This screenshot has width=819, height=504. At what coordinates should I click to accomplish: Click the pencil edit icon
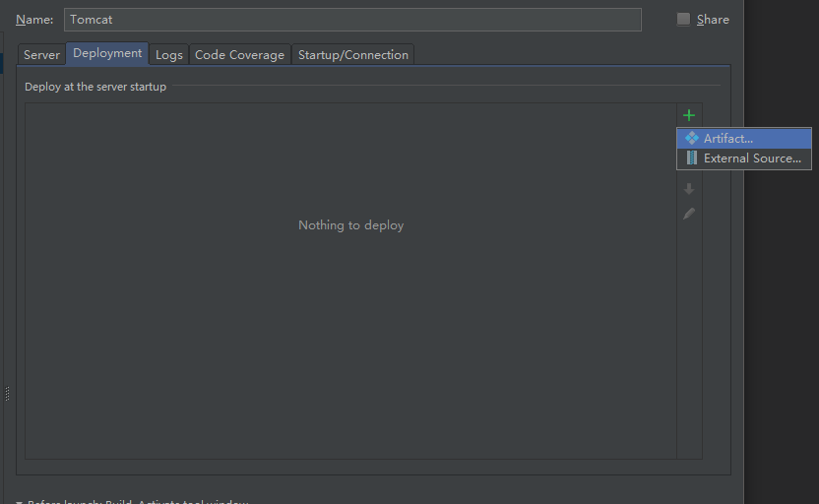pos(689,214)
